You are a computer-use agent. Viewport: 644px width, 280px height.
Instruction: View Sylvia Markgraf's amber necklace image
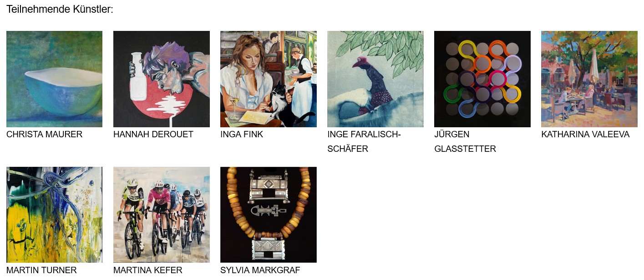pos(269,215)
